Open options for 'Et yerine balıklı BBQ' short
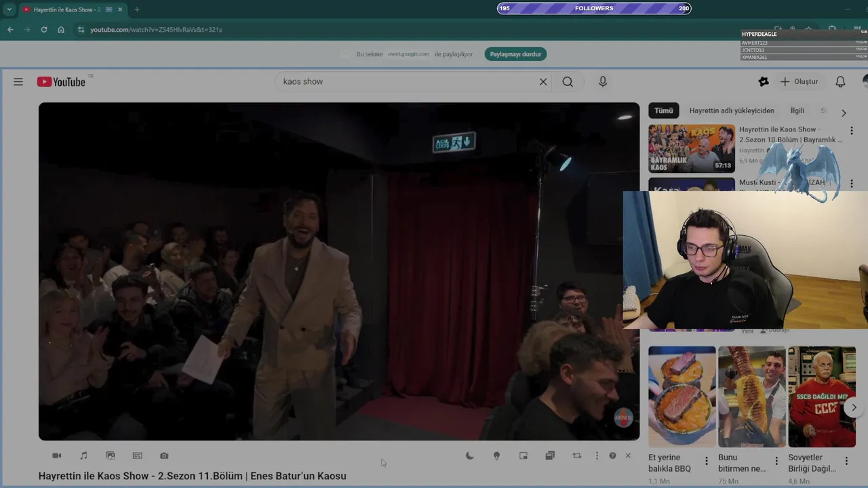This screenshot has height=488, width=868. tap(706, 461)
